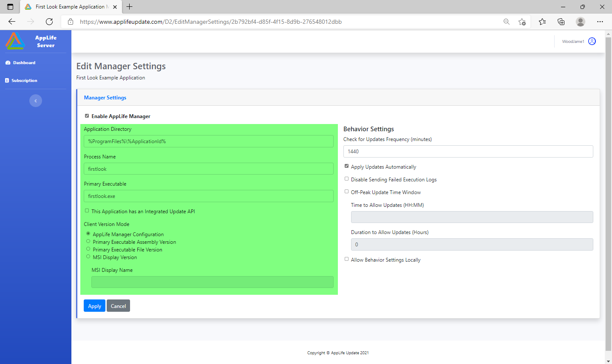This screenshot has width=612, height=364.
Task: Click the Duration to Allow Updates field
Action: tap(472, 244)
